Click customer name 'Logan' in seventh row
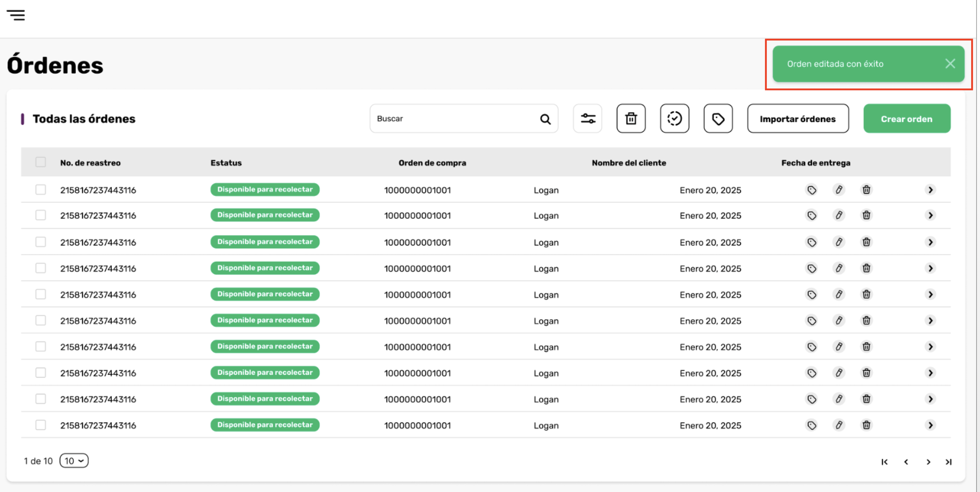 [x=546, y=347]
